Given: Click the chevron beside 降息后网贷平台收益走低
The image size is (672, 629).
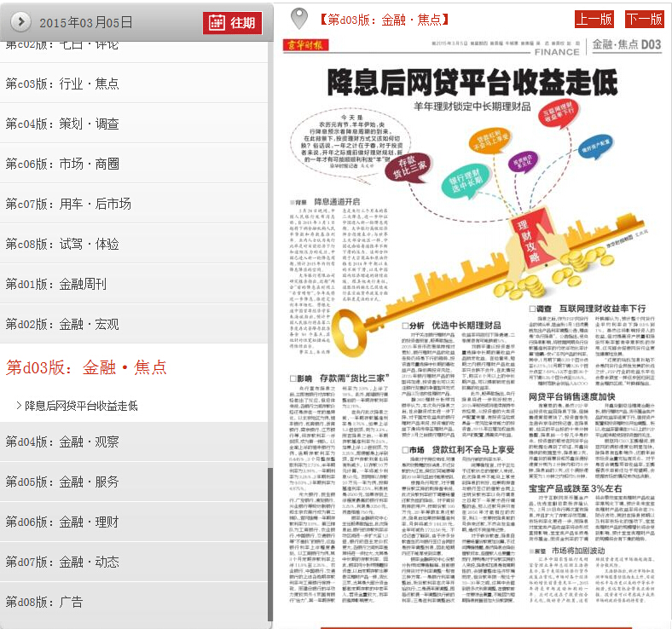Looking at the screenshot, I should tap(19, 406).
